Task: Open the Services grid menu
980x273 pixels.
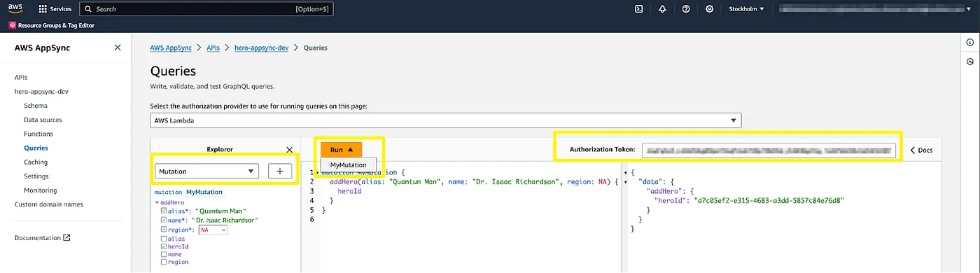Action: point(55,9)
